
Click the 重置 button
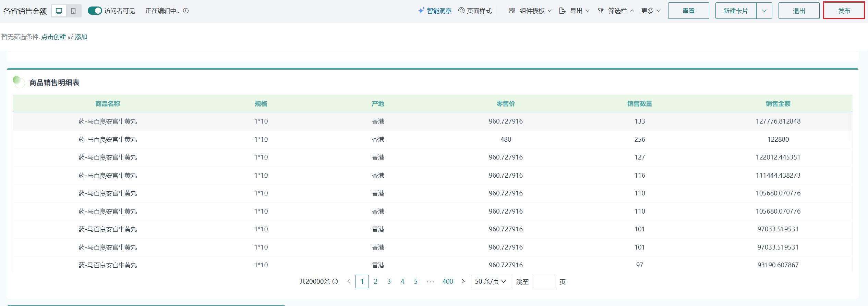(688, 11)
